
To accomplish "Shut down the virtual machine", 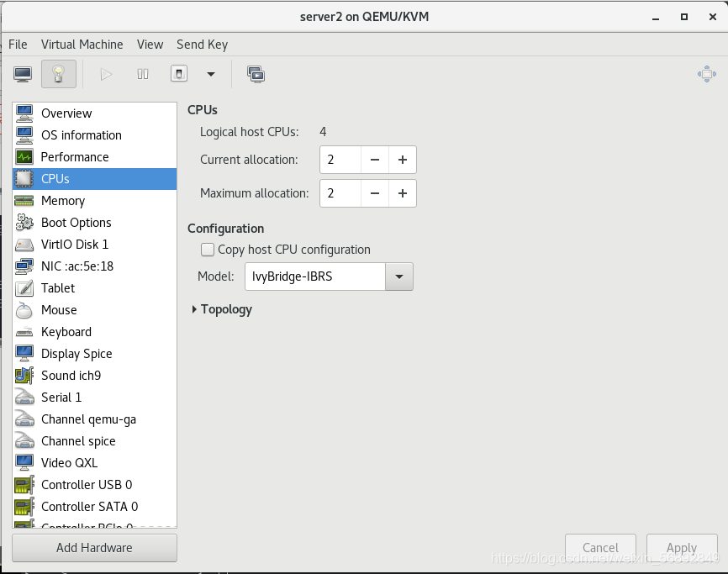I will point(179,74).
